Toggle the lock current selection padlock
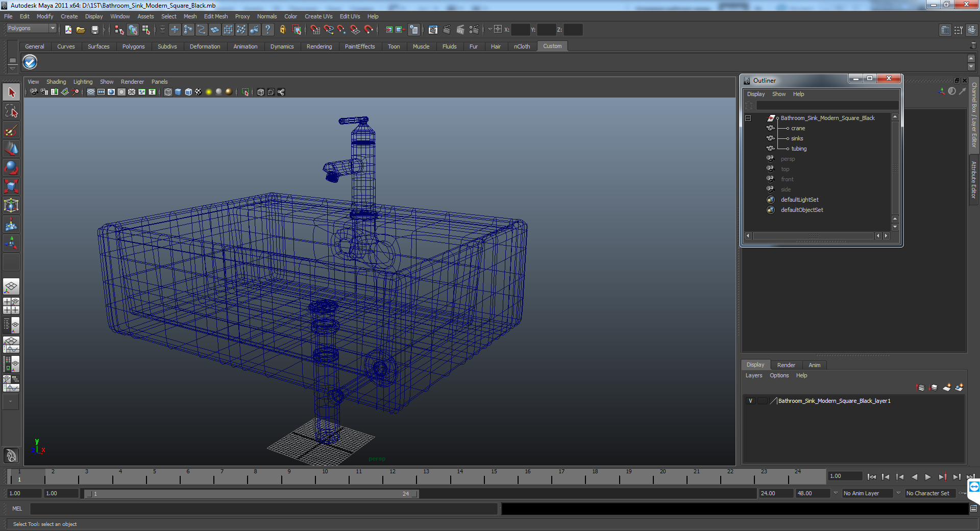Image resolution: width=980 pixels, height=531 pixels. click(282, 30)
